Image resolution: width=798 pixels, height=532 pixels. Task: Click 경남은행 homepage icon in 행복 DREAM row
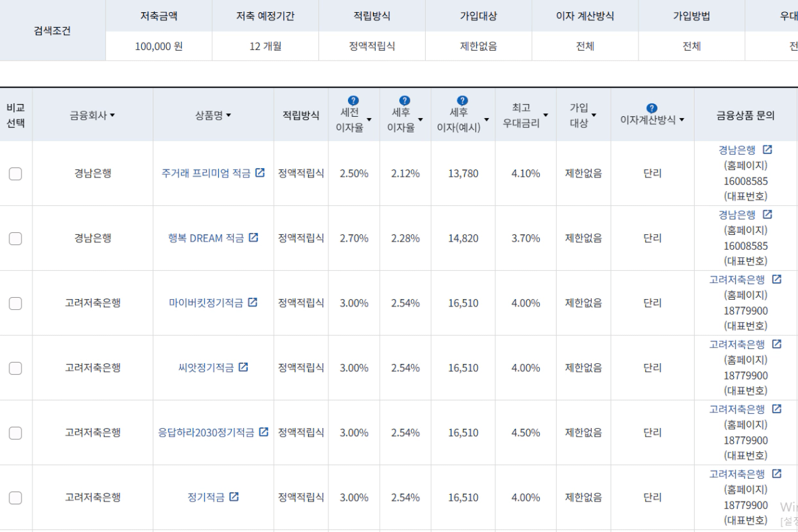tap(767, 215)
